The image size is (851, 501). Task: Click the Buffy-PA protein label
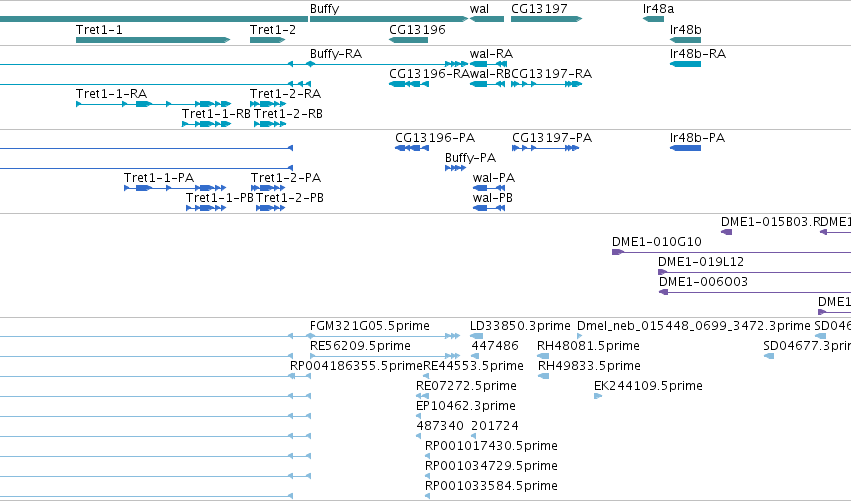(471, 158)
